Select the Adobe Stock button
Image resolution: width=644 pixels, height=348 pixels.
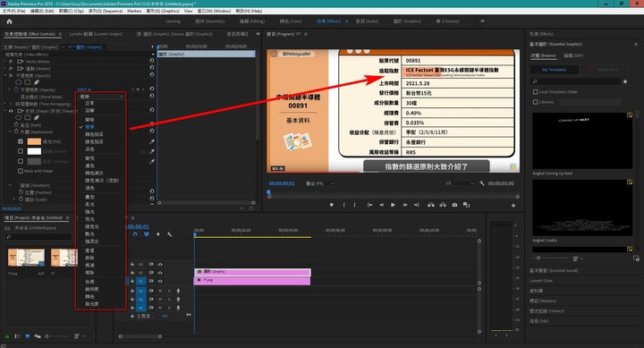[604, 70]
